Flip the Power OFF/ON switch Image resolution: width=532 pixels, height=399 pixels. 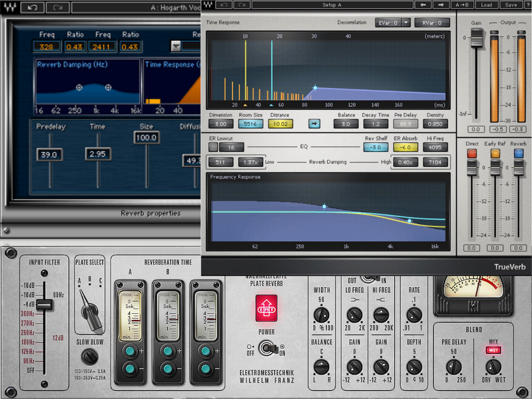click(x=268, y=349)
